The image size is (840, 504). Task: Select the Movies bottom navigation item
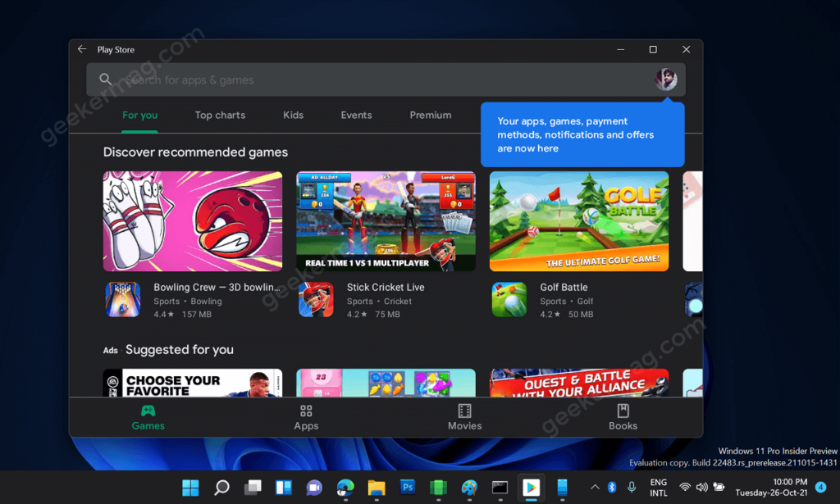(464, 417)
